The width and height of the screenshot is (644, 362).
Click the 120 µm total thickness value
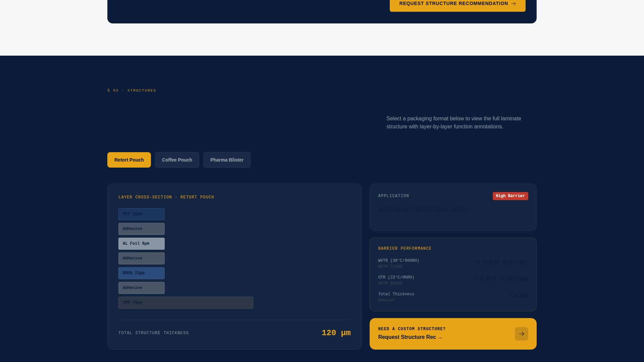[336, 333]
